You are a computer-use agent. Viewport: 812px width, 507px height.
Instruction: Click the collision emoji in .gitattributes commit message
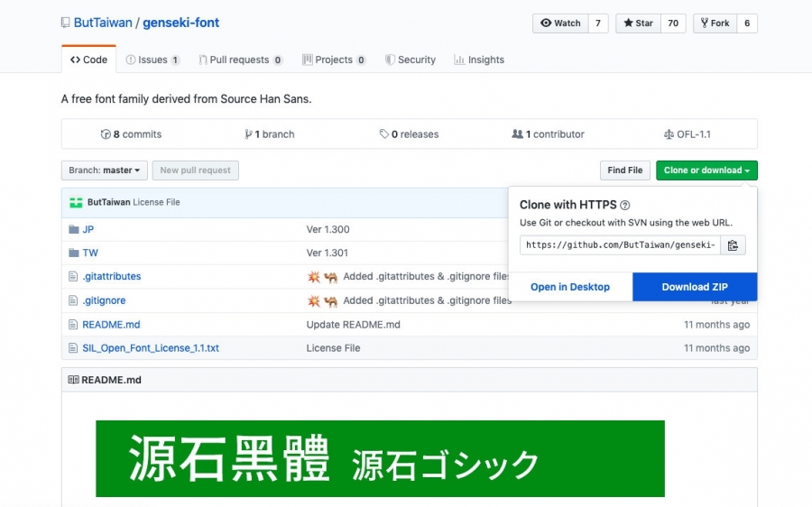tap(314, 277)
